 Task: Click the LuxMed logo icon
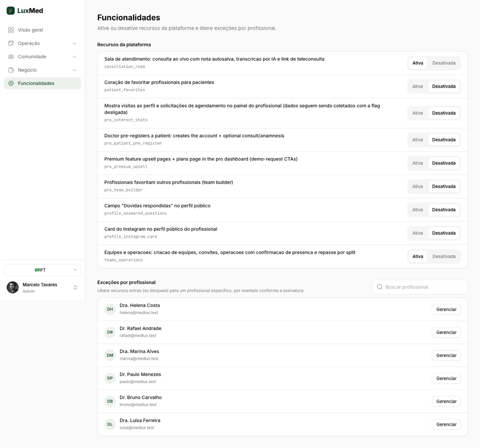10,11
